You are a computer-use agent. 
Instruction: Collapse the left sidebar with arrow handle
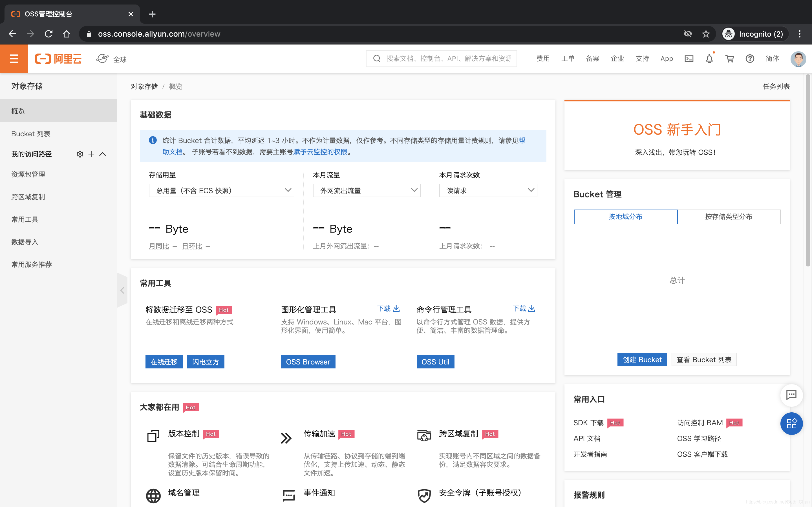(122, 290)
